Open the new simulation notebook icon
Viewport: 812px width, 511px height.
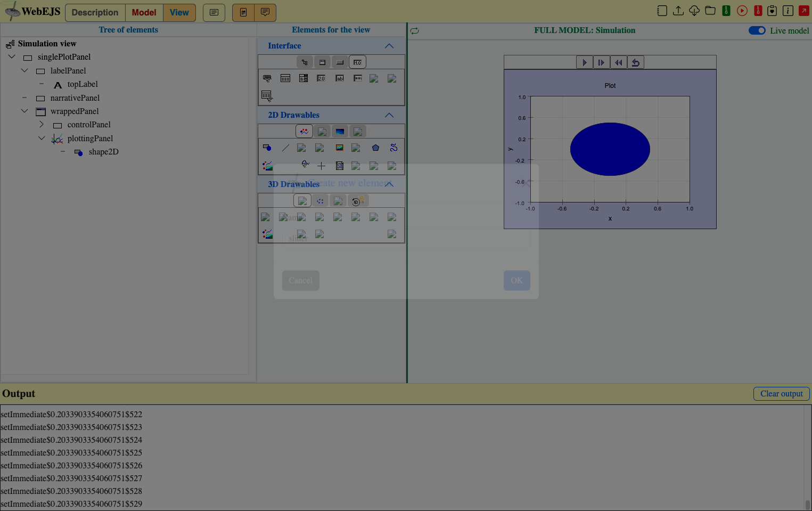click(x=662, y=11)
